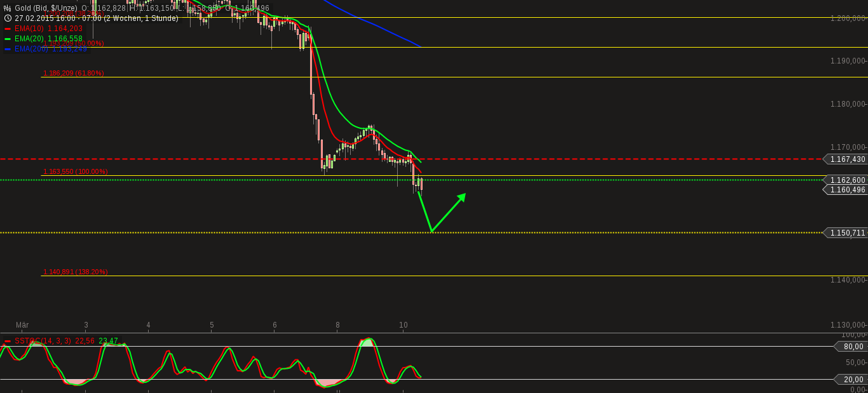Click the EMA(20) 1.166,558 legend entry

(x=48, y=39)
